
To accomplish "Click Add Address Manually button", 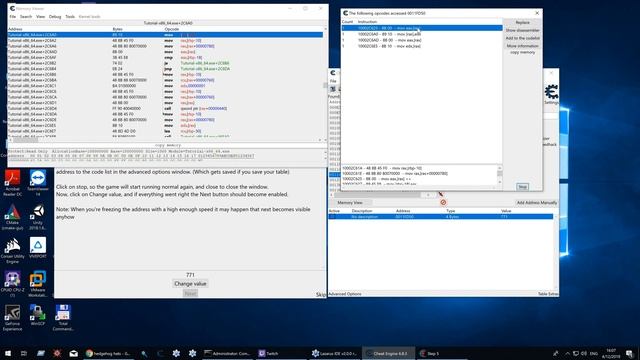I will pos(537,202).
